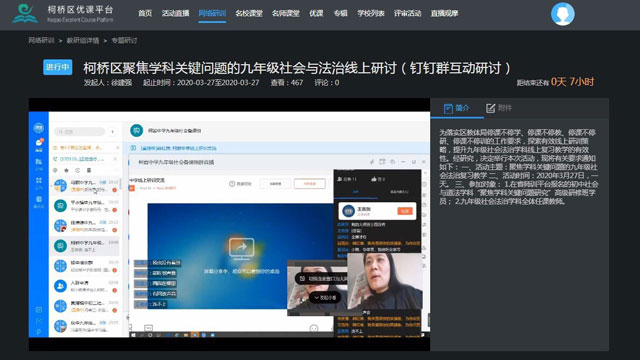Open 专辑 in the top navigation

click(340, 13)
